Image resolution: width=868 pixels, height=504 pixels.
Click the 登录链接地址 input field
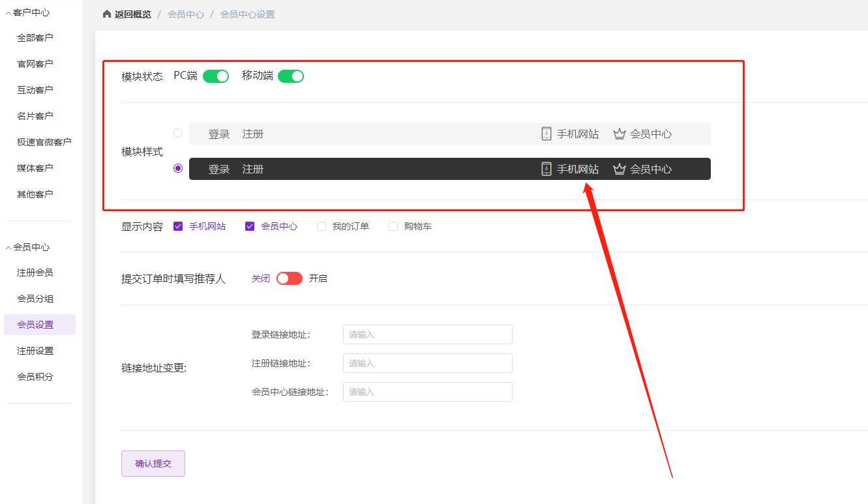pyautogui.click(x=427, y=334)
